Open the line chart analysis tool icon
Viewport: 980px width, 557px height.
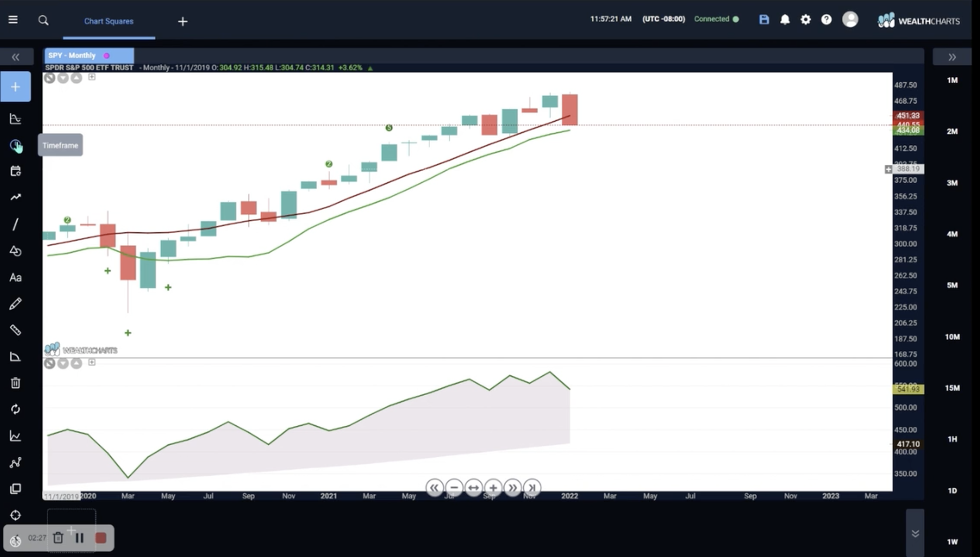(15, 436)
